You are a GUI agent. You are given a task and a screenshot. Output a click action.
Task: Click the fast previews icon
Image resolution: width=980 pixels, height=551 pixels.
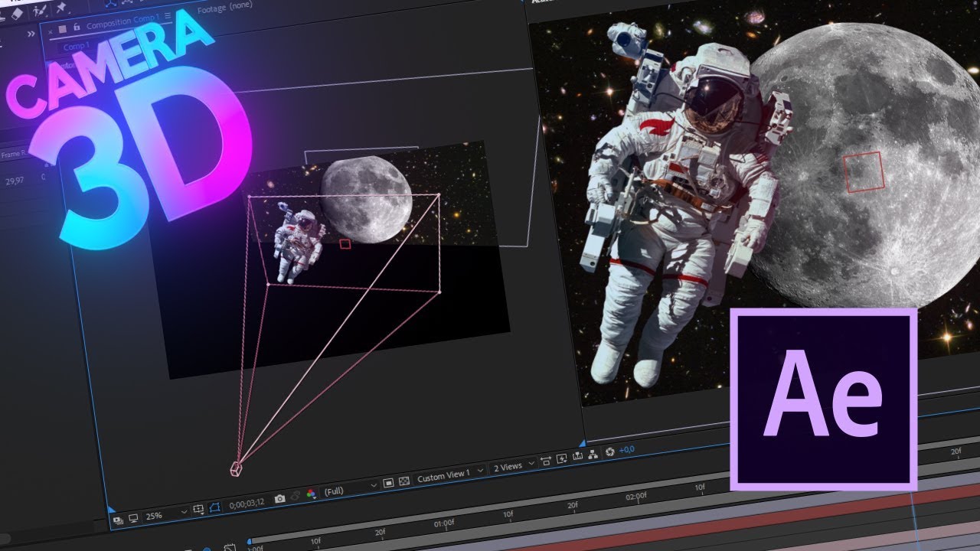(561, 458)
